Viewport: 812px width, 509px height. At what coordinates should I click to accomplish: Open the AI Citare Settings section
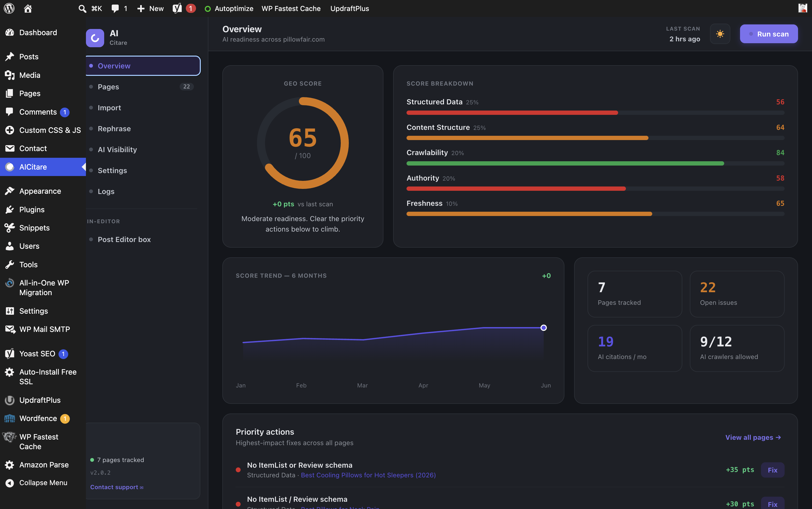tap(143, 170)
